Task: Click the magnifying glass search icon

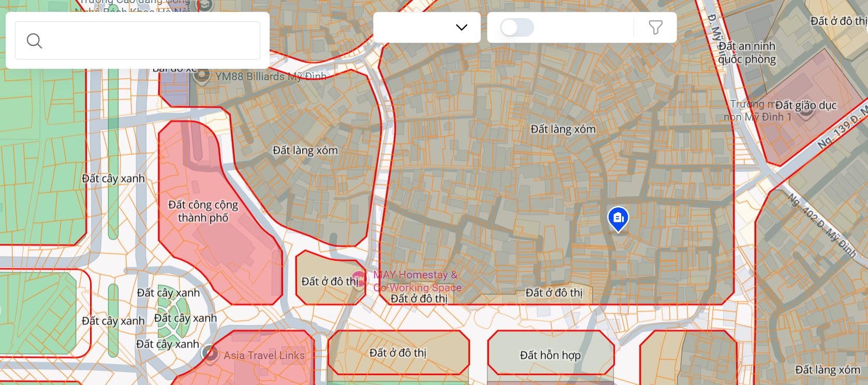Action: tap(34, 41)
